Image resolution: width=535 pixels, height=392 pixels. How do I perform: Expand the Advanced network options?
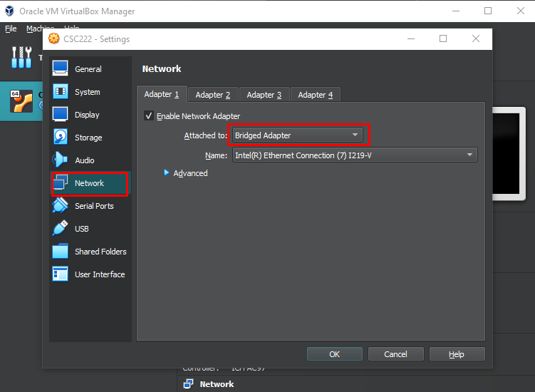pyautogui.click(x=167, y=173)
